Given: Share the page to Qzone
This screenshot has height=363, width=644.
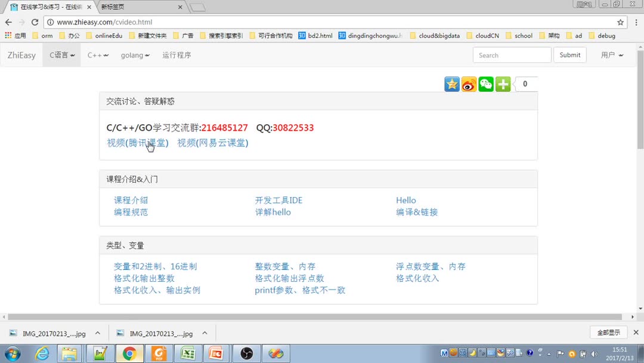Looking at the screenshot, I should pos(451,84).
